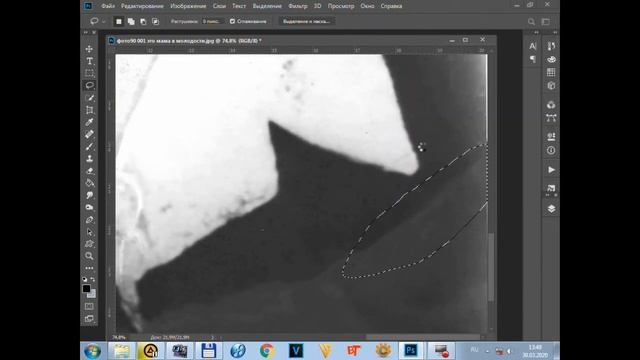Open the Paragraph panel icon

tap(533, 60)
